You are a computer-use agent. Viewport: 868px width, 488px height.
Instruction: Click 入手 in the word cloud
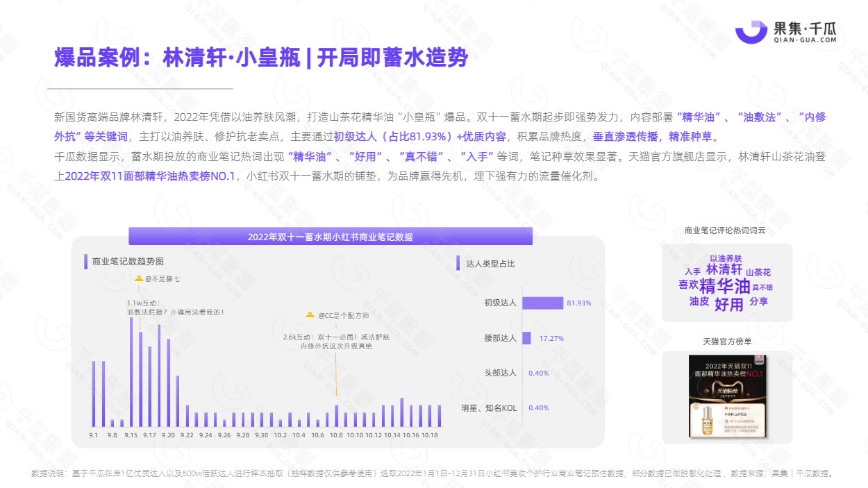tap(692, 271)
